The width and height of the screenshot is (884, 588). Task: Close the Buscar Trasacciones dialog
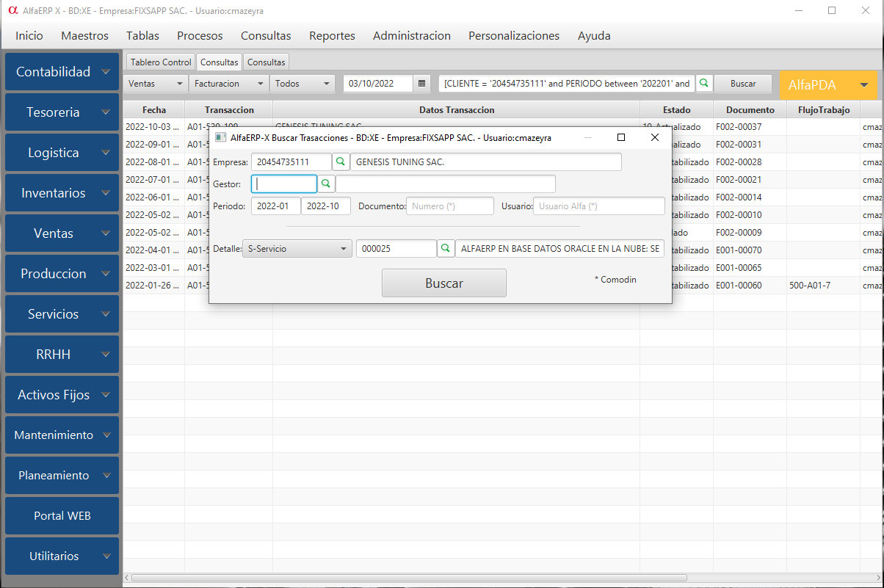point(655,137)
